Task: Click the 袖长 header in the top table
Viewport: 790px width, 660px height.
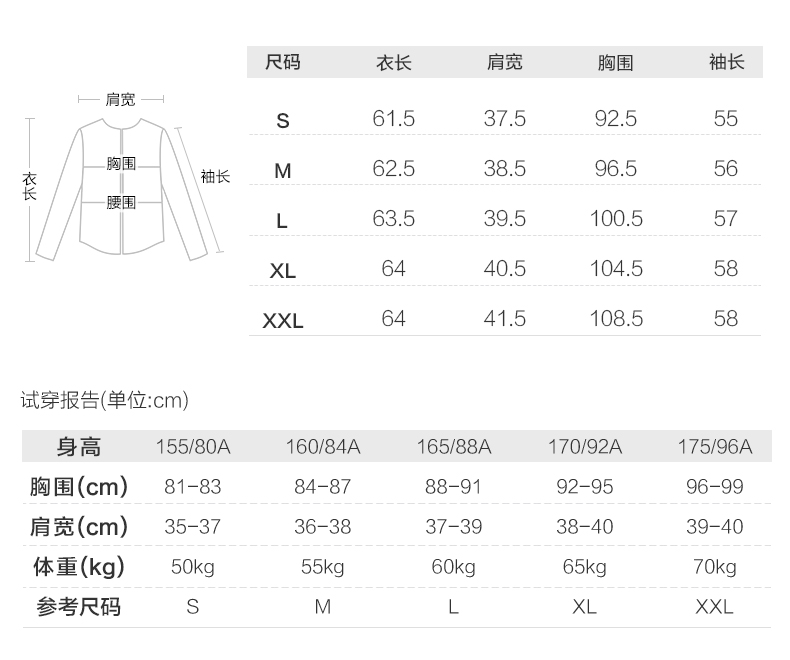Action: [726, 63]
